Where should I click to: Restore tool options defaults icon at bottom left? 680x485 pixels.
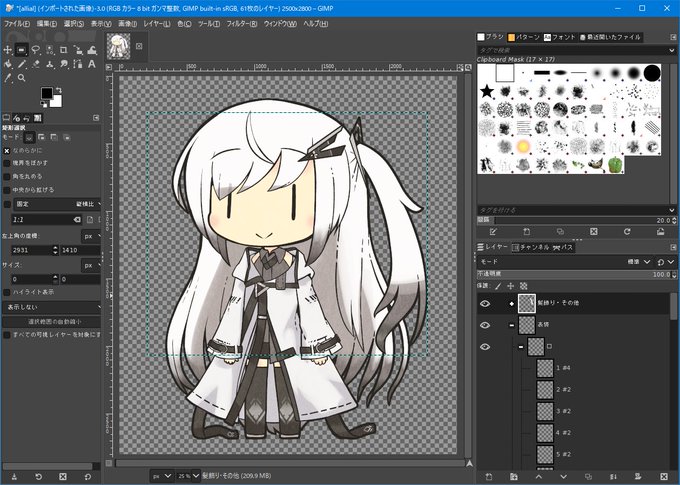[x=88, y=476]
